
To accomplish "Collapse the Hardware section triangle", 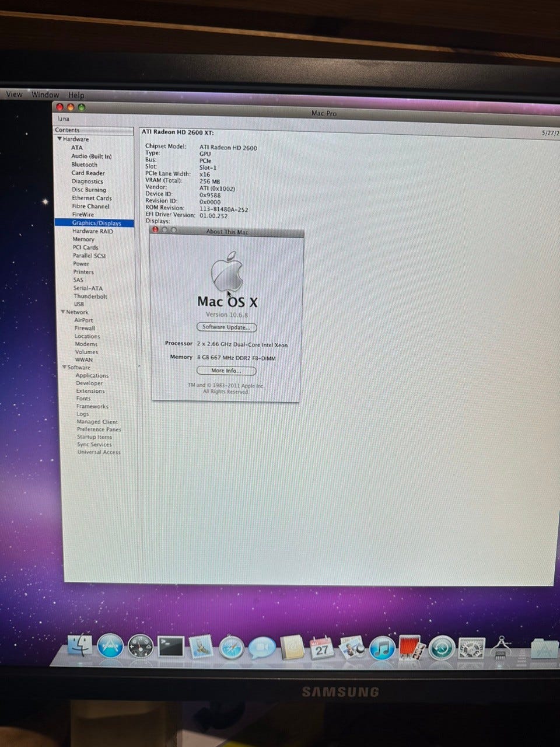I will [60, 139].
